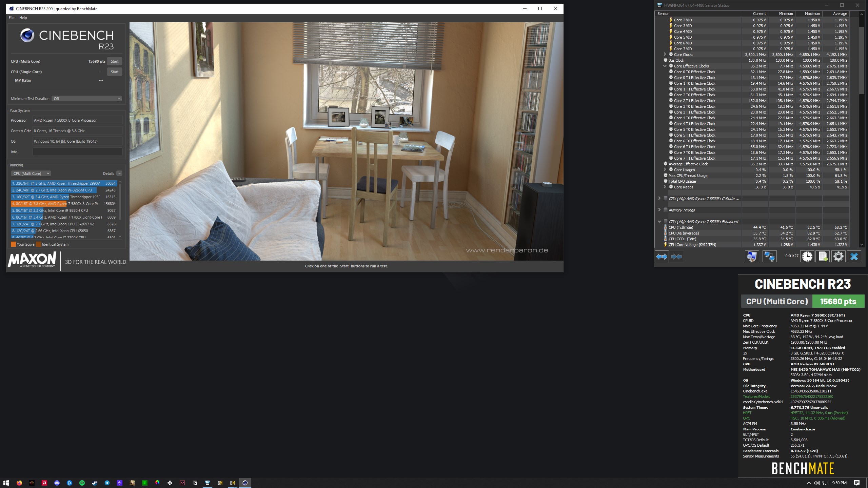Reset HWiNFO sensor timer clock icon
The height and width of the screenshot is (488, 868).
807,257
